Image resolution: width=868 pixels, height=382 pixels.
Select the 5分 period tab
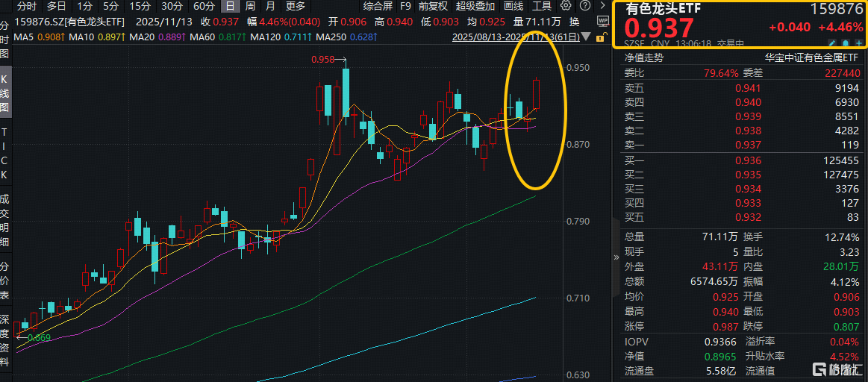[x=110, y=6]
